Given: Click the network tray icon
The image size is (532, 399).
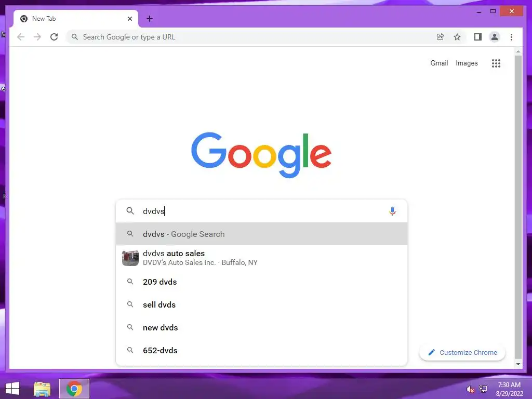Looking at the screenshot, I should click(x=483, y=389).
